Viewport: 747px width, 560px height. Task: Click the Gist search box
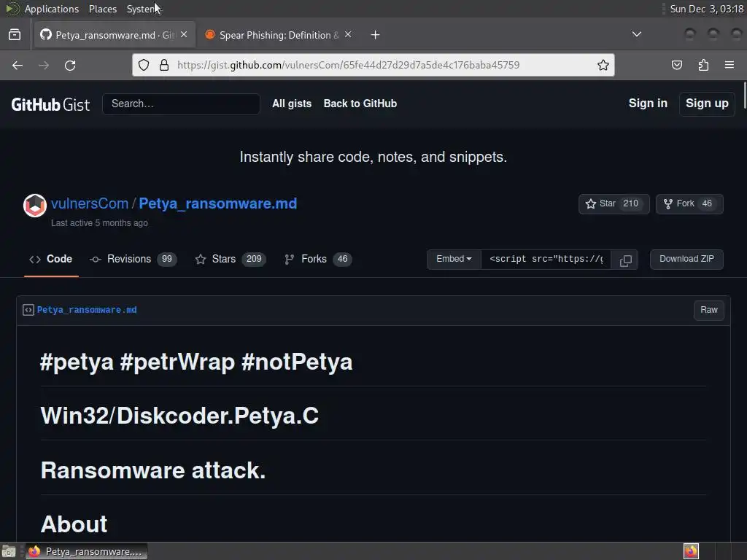click(x=181, y=104)
